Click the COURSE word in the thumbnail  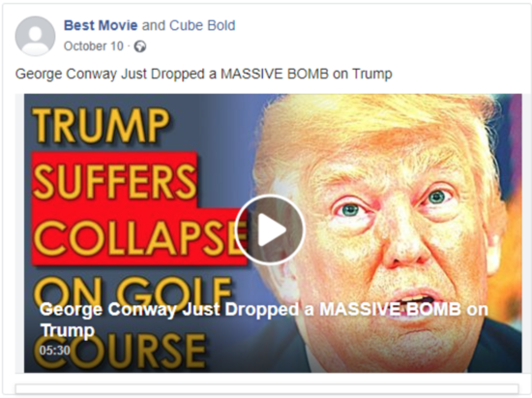pyautogui.click(x=119, y=352)
